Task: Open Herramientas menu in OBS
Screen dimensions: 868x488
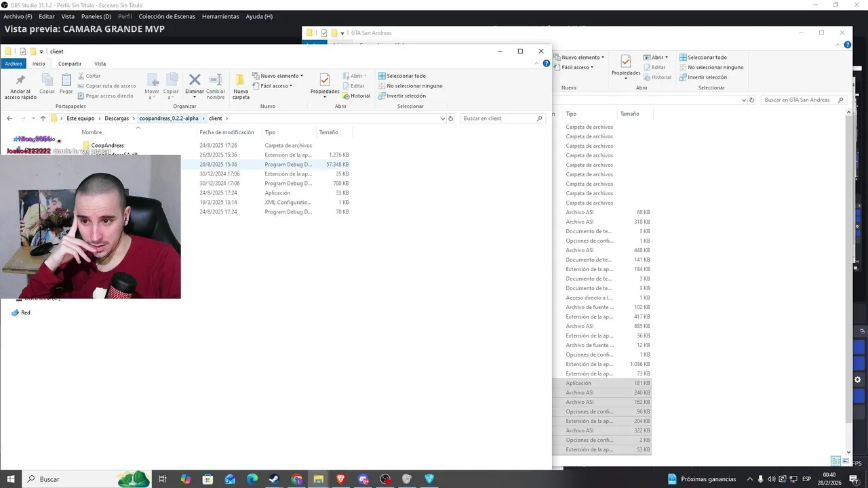Action: click(x=220, y=16)
